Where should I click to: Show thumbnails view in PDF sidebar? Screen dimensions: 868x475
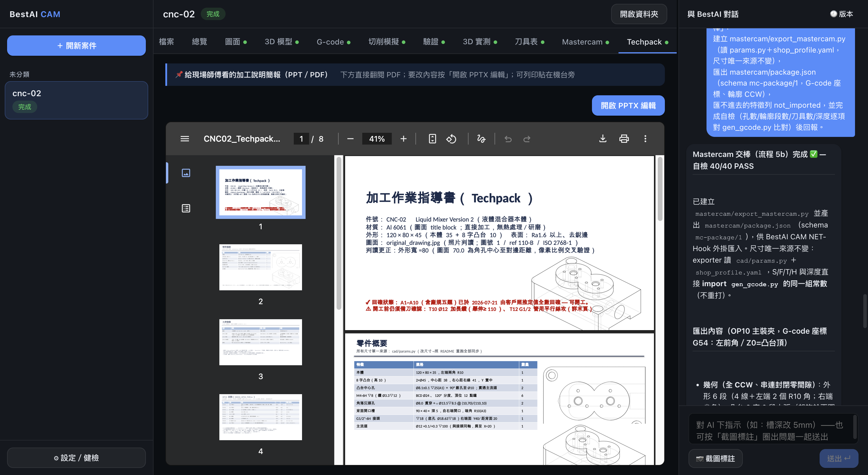point(186,173)
